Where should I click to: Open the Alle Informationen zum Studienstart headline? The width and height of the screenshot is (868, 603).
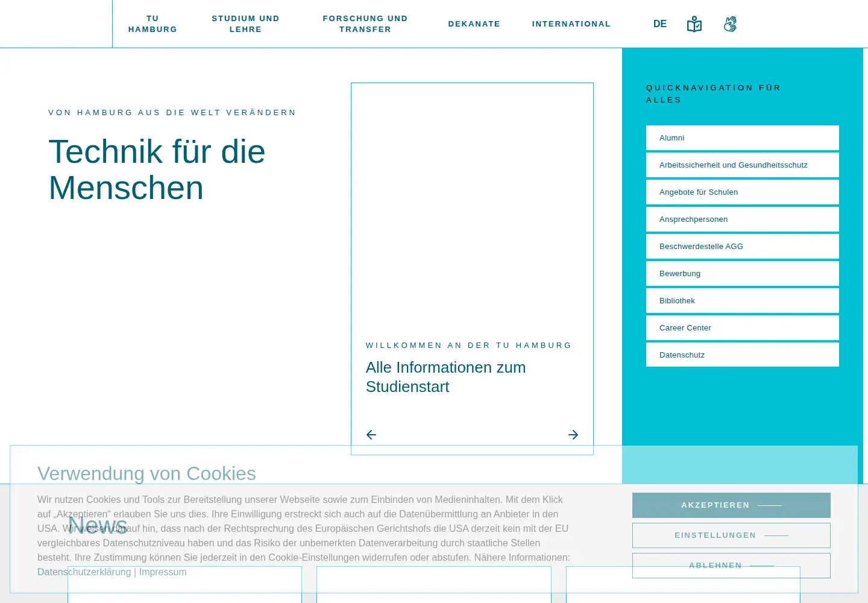[x=446, y=377]
